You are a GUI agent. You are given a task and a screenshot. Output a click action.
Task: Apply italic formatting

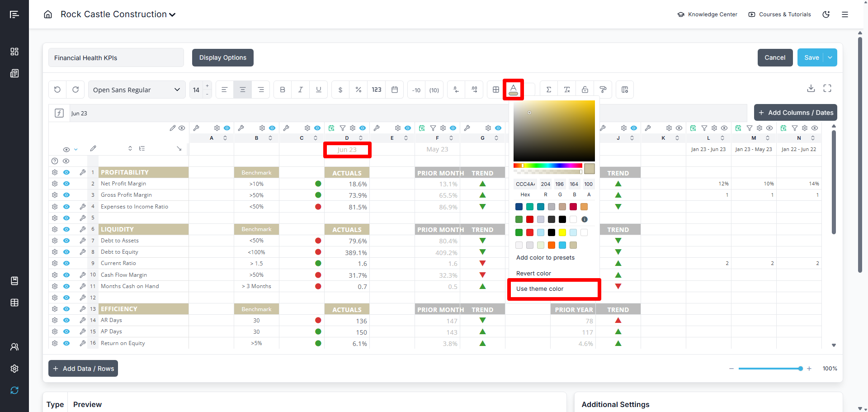tap(301, 90)
